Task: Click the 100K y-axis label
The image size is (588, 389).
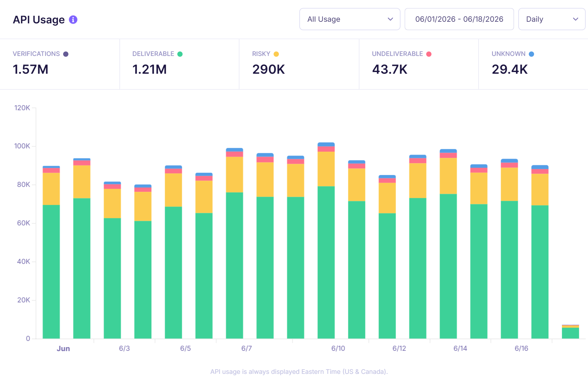Action: click(x=22, y=146)
